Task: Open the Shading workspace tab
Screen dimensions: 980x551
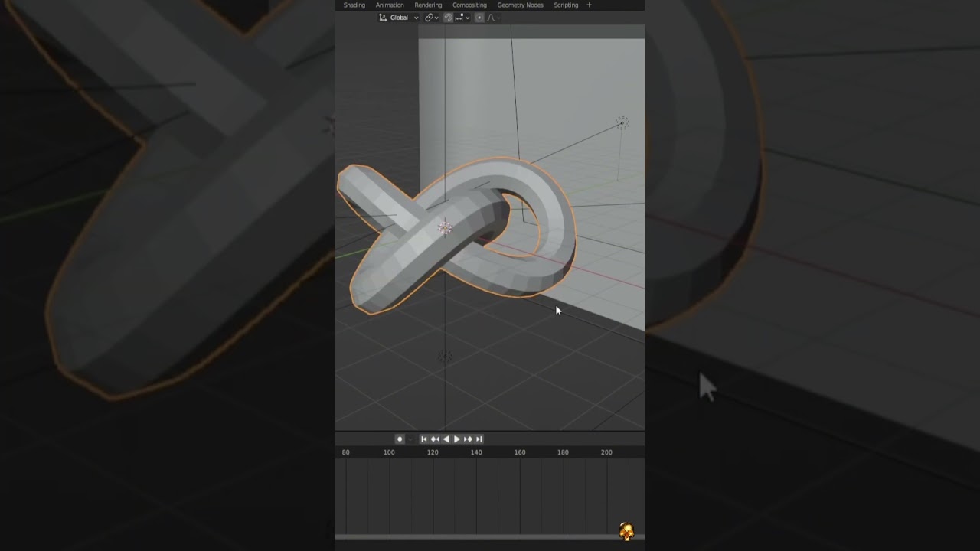Action: [x=354, y=5]
